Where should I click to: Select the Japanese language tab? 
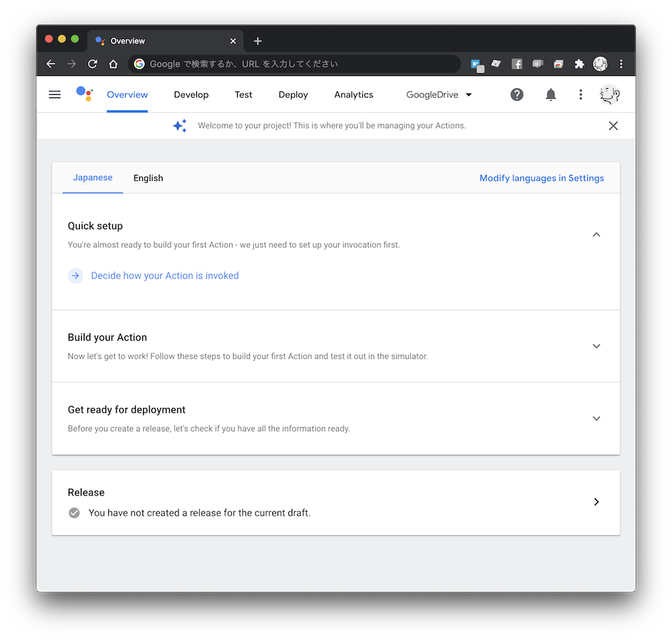pyautogui.click(x=93, y=177)
